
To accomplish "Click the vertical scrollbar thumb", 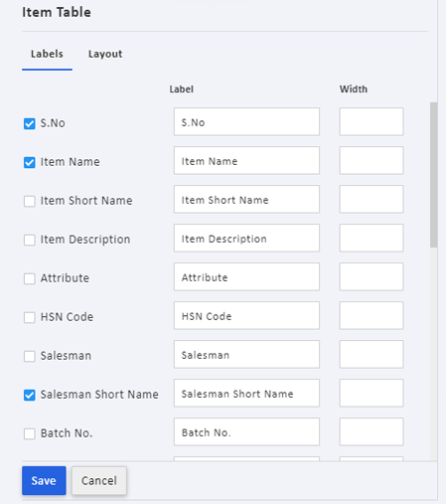I will 433,175.
